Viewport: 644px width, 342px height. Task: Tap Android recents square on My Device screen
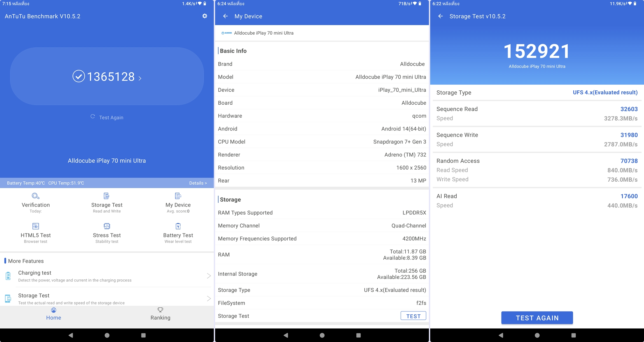[x=358, y=335]
